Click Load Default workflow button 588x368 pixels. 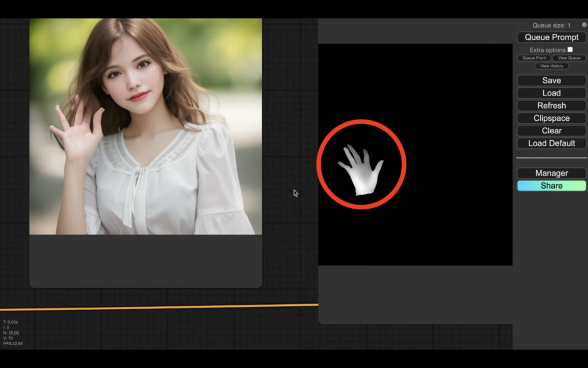coord(551,144)
